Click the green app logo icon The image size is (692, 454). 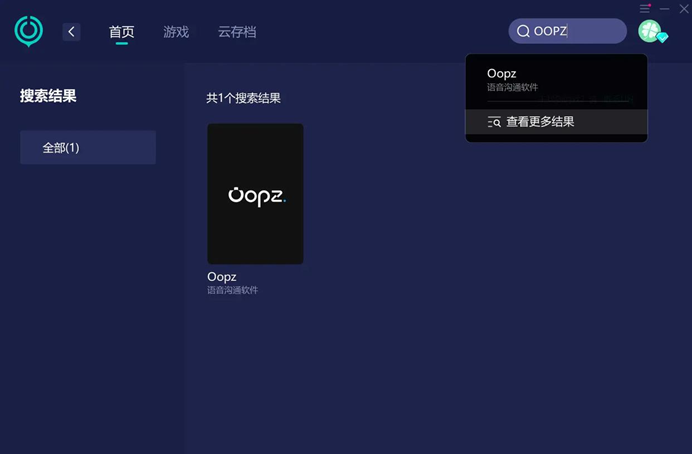[x=29, y=31]
